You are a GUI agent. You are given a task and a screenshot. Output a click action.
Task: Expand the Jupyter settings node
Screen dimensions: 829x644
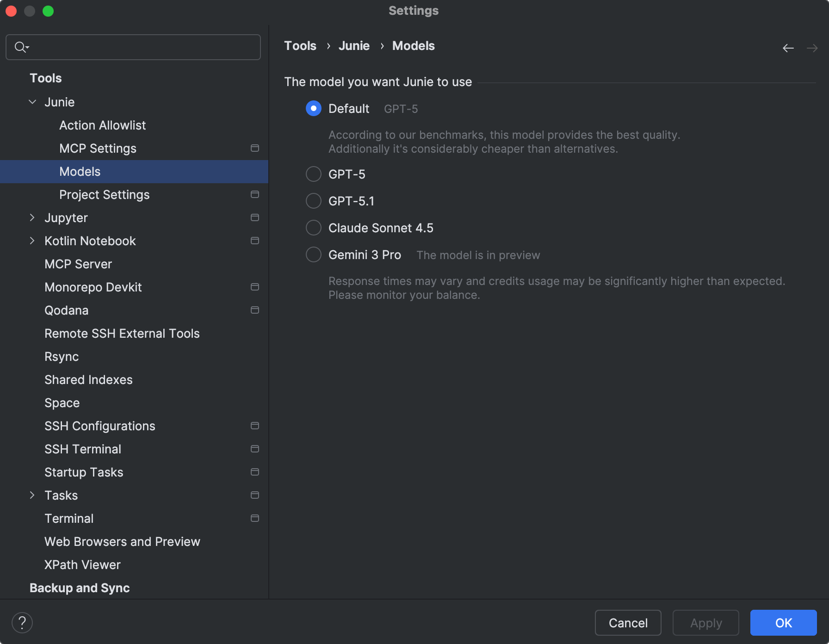click(x=32, y=217)
